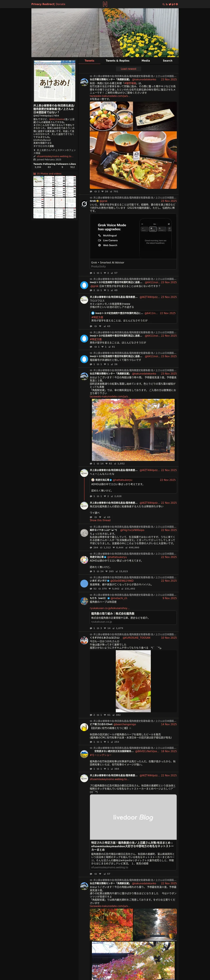Click flower avatar of 発達交流広場 tweet
This screenshot has height=980, width=210.
pyautogui.click(x=84, y=560)
